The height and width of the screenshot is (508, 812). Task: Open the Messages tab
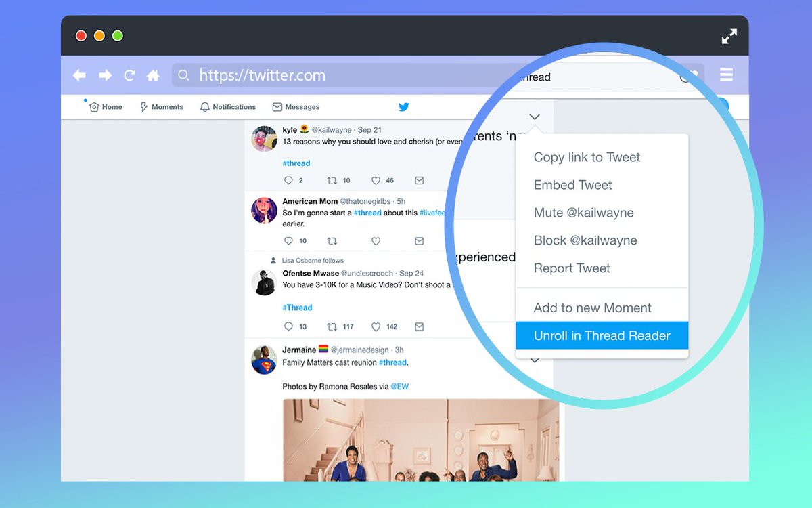[x=296, y=107]
